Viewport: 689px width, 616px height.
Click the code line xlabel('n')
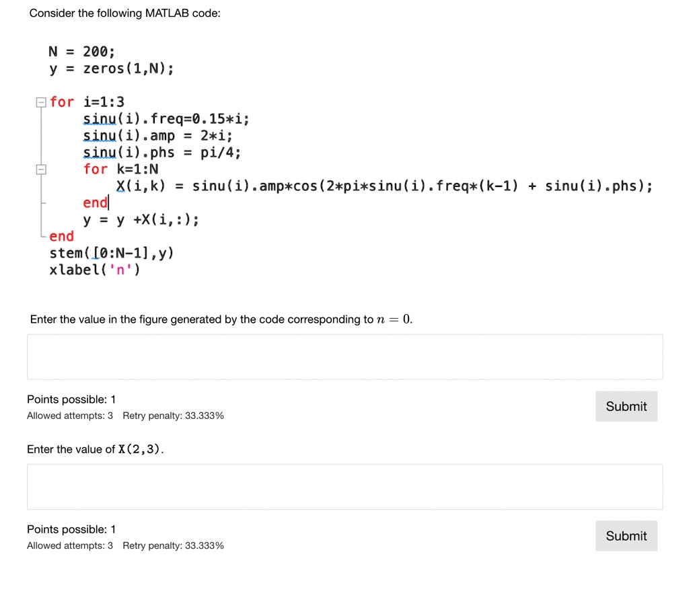click(x=95, y=270)
